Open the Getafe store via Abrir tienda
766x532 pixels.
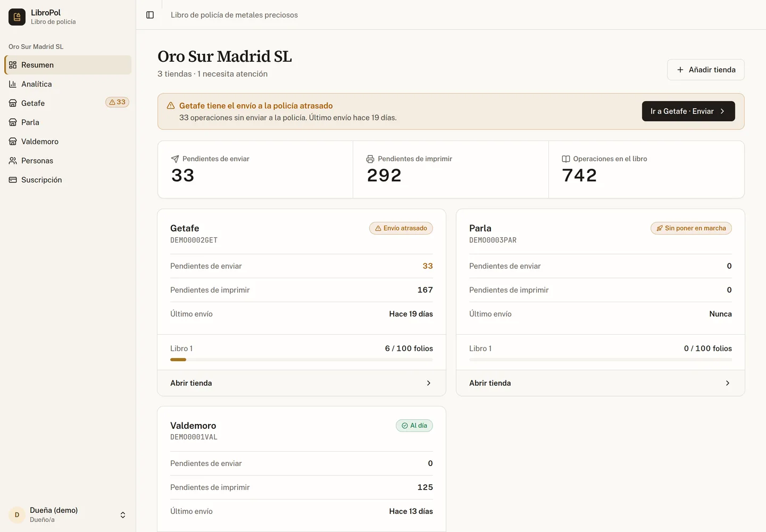[x=302, y=383]
